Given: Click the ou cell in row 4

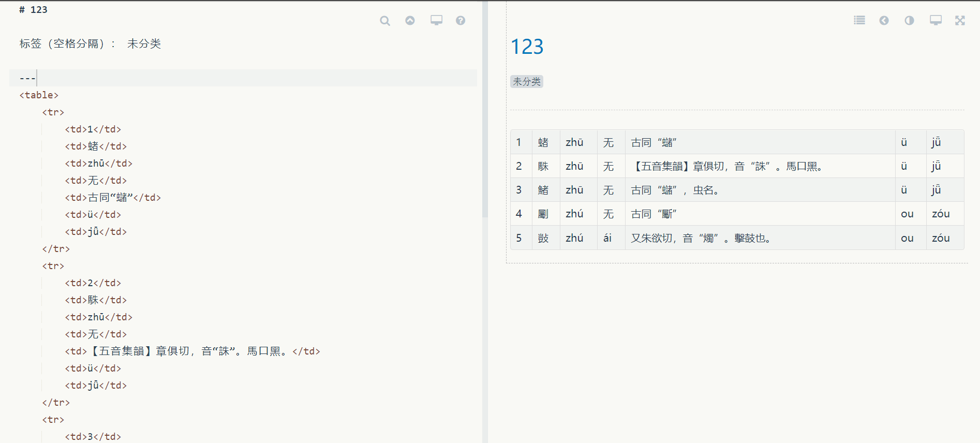Looking at the screenshot, I should [911, 214].
